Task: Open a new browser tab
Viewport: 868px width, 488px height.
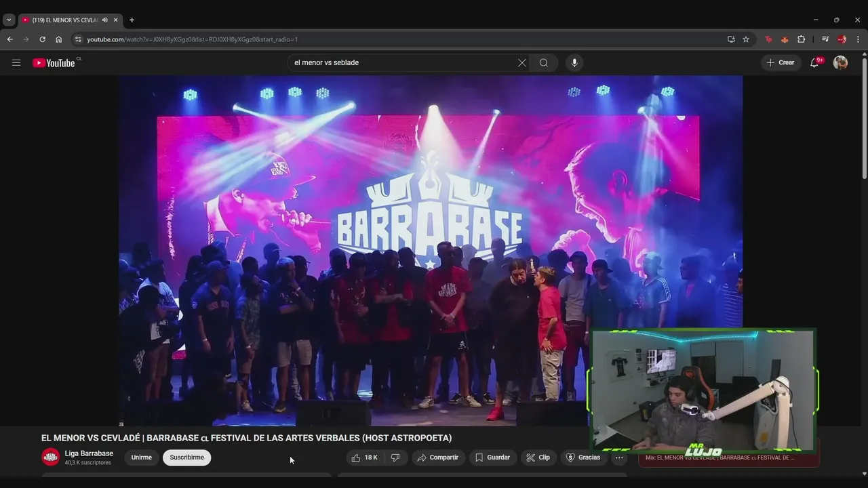Action: point(132,20)
